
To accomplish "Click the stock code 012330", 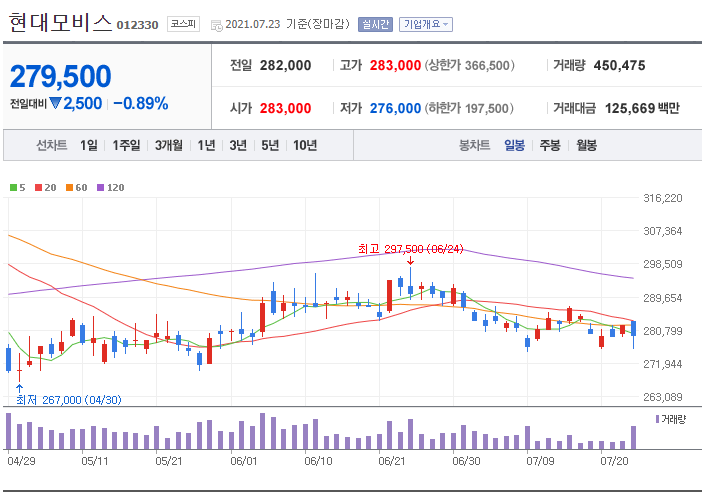I will 137,25.
